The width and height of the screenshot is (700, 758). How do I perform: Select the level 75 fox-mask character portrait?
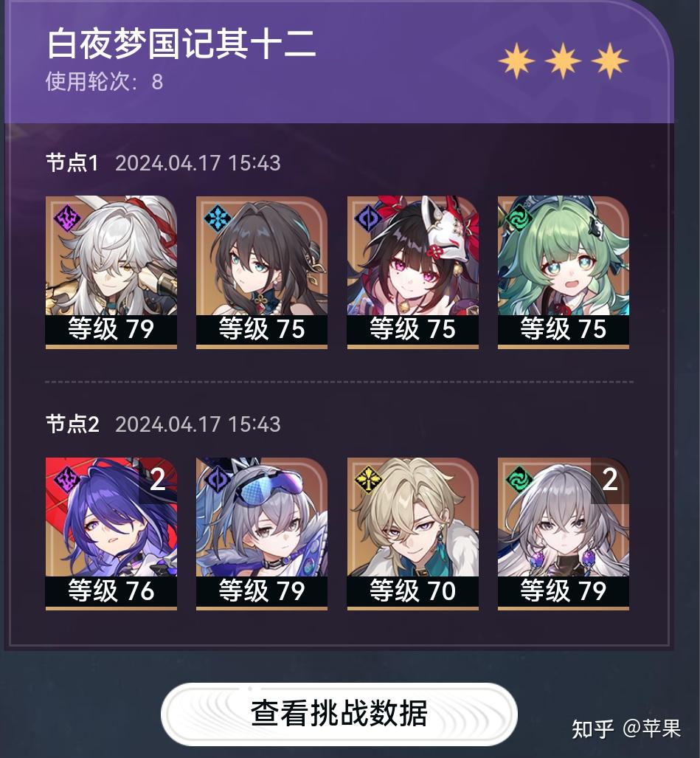click(412, 272)
